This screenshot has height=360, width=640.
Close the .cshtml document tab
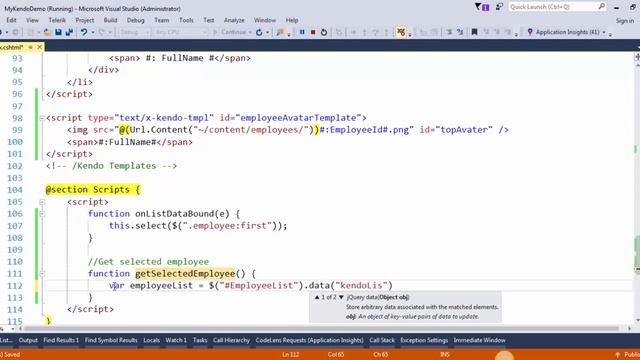coord(40,47)
